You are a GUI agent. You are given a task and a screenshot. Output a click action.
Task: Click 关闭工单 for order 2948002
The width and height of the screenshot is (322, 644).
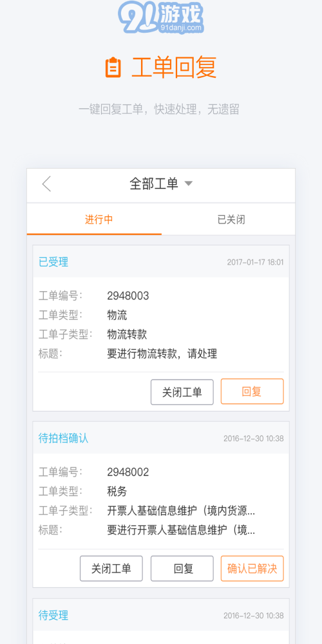[x=111, y=569]
